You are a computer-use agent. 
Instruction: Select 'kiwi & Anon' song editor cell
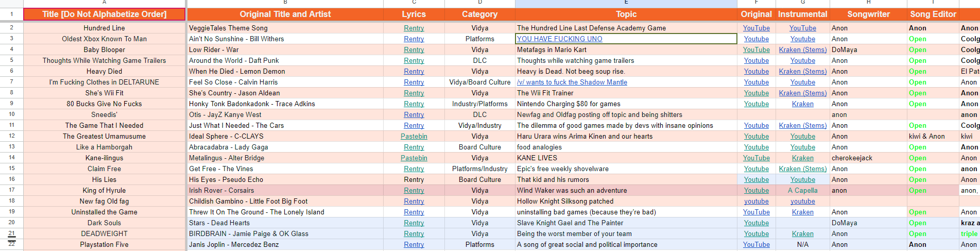[x=933, y=137]
